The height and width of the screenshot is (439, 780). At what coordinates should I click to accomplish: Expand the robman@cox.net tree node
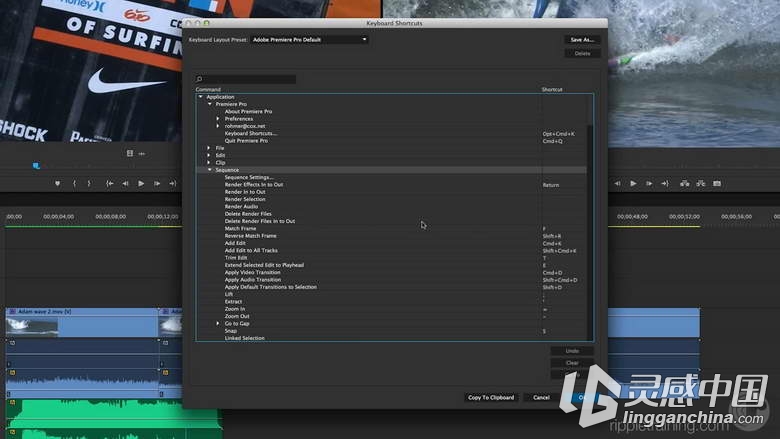[218, 126]
